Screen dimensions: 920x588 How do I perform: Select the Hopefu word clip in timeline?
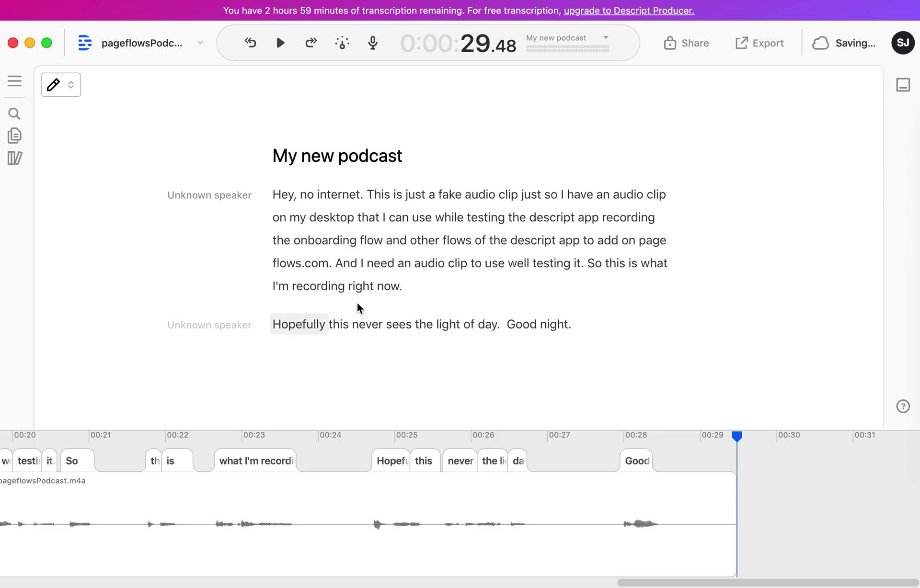(x=391, y=461)
